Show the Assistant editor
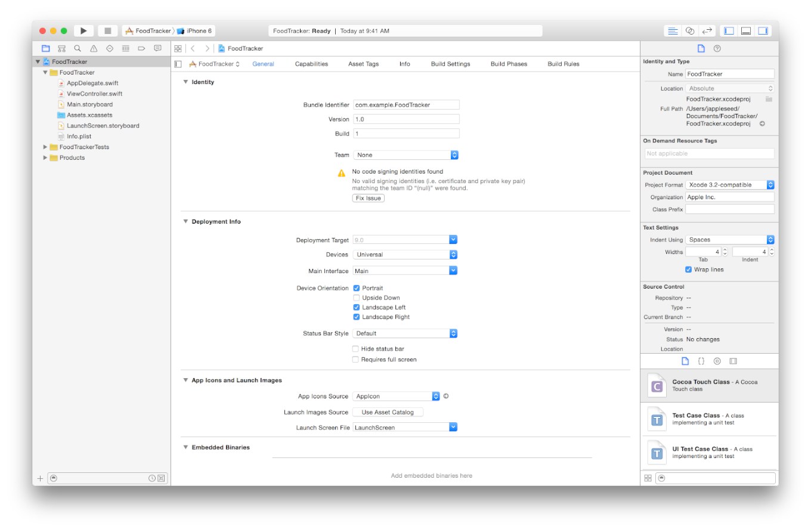The width and height of the screenshot is (811, 532). [690, 31]
